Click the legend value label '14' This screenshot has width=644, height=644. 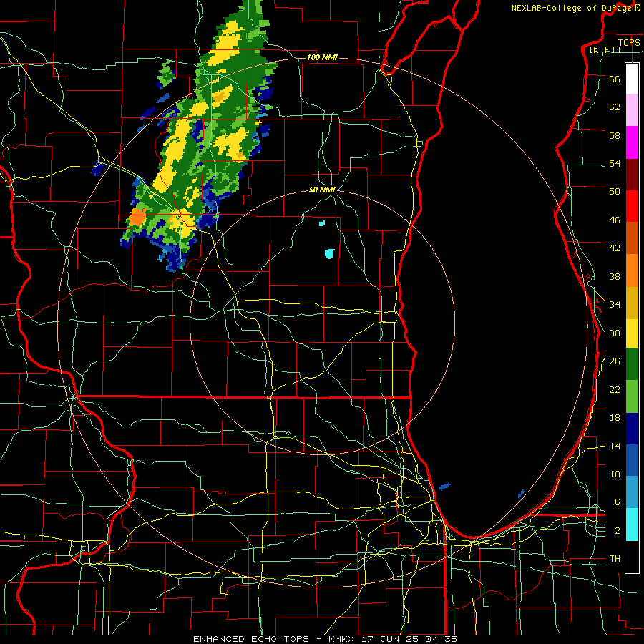(x=615, y=446)
